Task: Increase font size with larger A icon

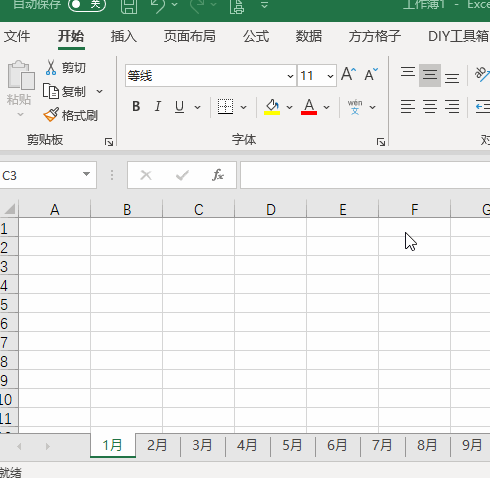Action: [348, 74]
